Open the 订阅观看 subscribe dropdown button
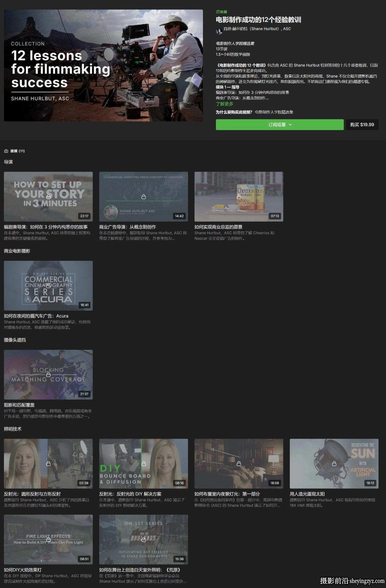This screenshot has width=386, height=588. point(280,125)
